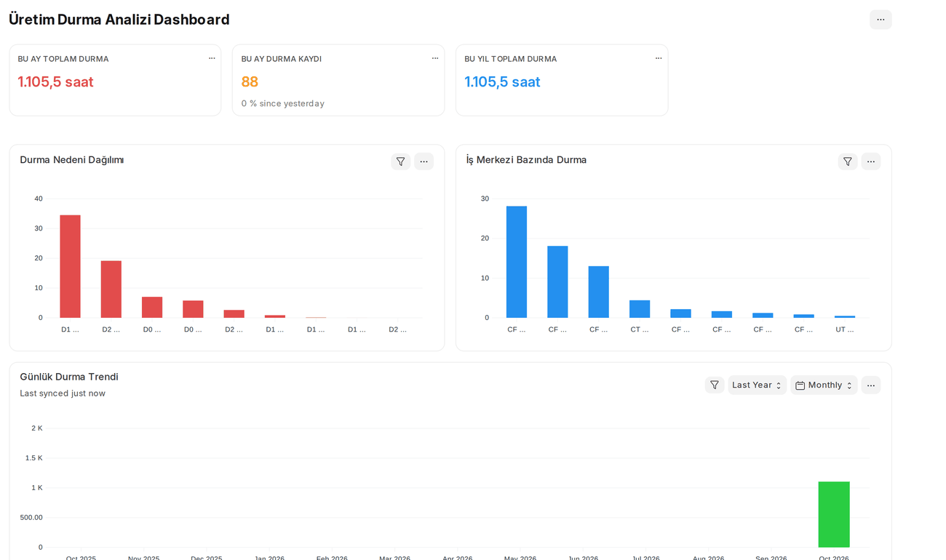
Task: Filter the İş Merkezi Bazında Durma chart
Action: point(847,161)
